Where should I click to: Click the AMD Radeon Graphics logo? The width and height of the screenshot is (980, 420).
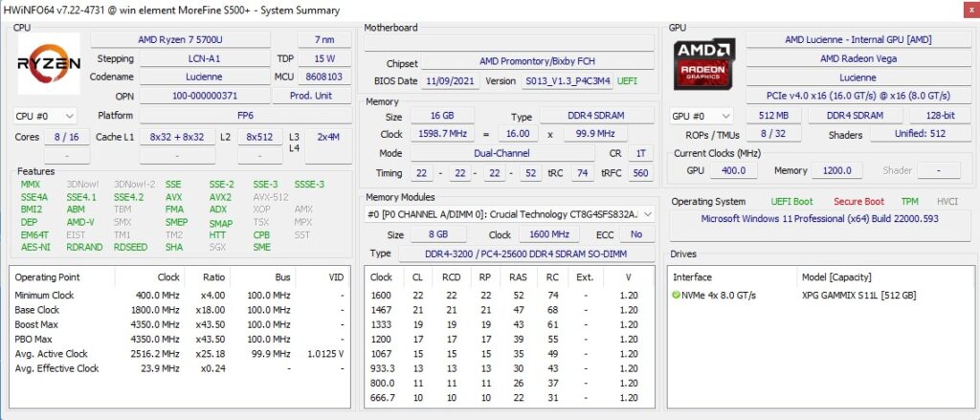tap(703, 64)
